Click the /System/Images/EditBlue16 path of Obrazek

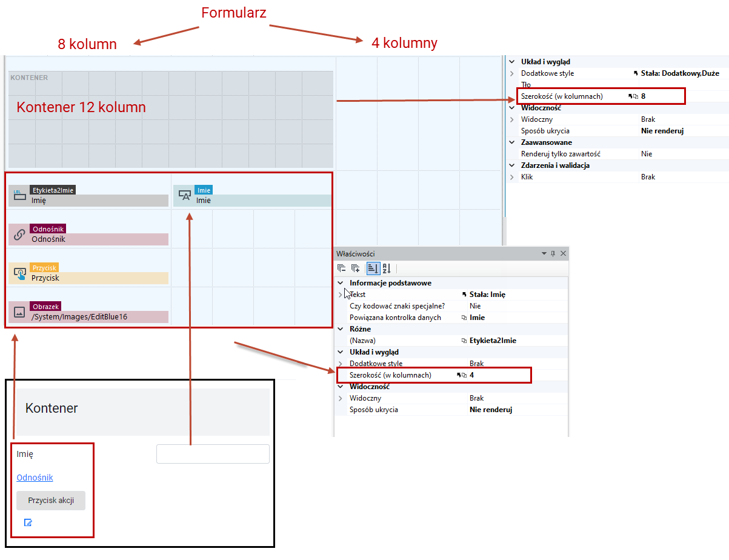coord(79,316)
